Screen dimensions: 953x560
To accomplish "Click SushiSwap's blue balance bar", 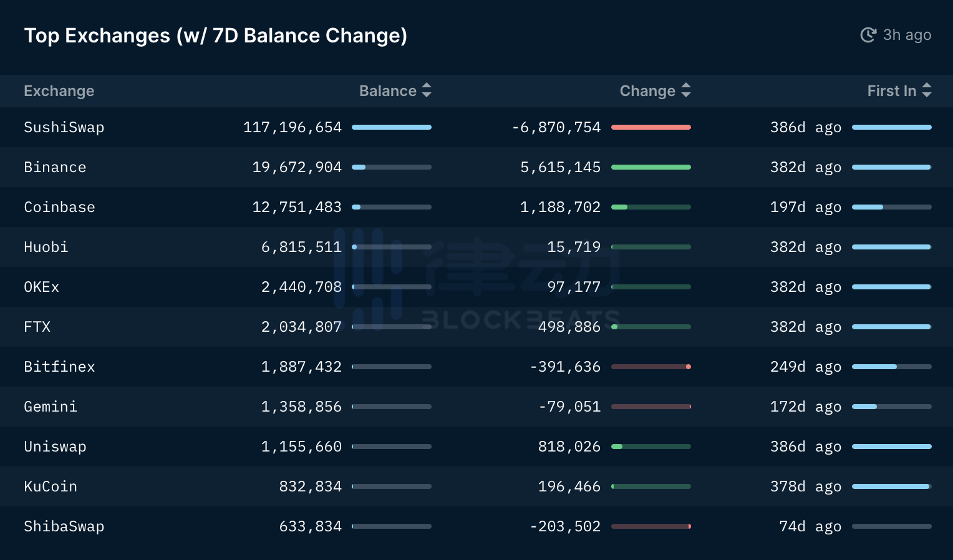I will tap(392, 127).
